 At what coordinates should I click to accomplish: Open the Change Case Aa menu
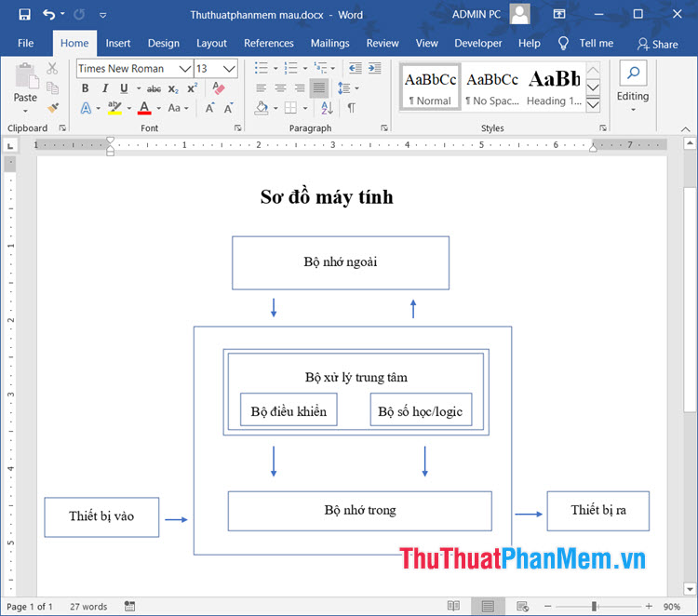[178, 108]
